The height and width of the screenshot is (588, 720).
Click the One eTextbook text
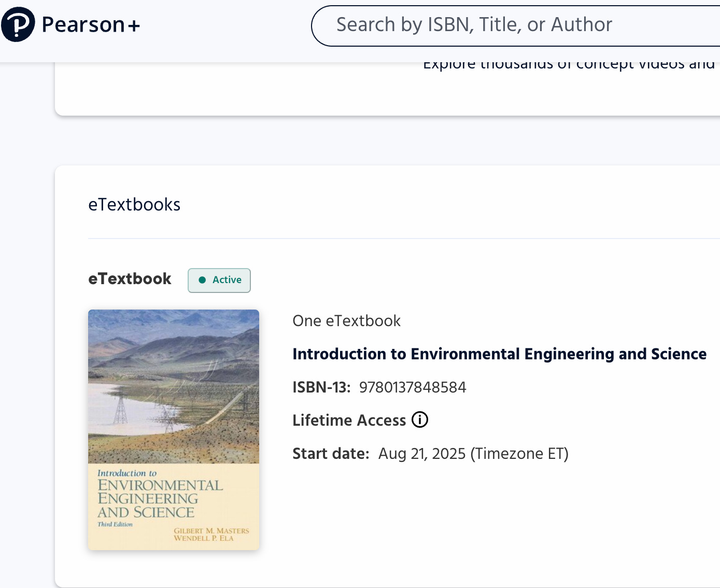click(346, 321)
